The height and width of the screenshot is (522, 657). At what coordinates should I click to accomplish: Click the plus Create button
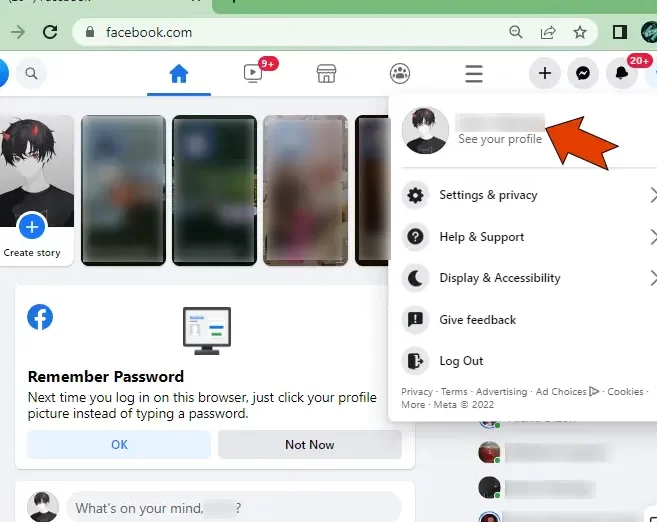[545, 73]
